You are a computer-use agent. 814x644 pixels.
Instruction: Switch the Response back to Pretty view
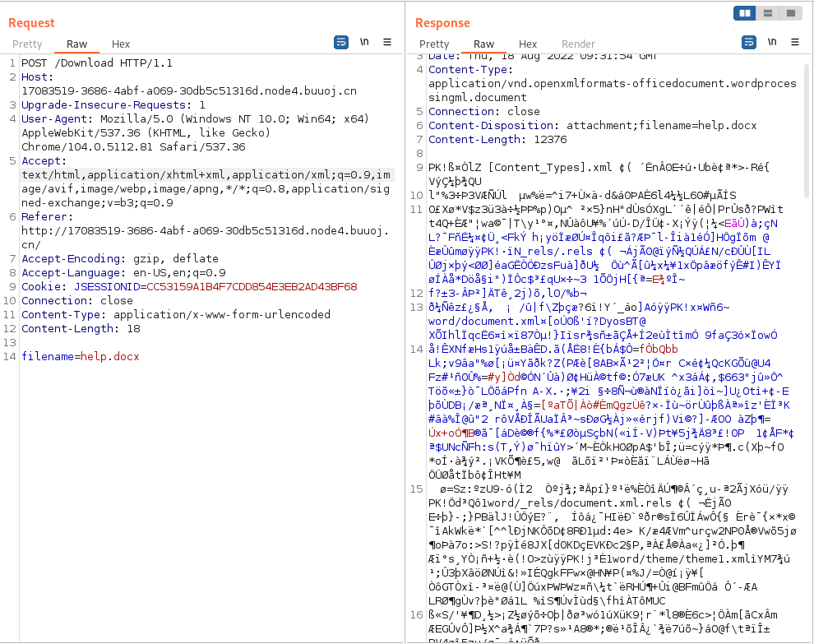pos(434,44)
